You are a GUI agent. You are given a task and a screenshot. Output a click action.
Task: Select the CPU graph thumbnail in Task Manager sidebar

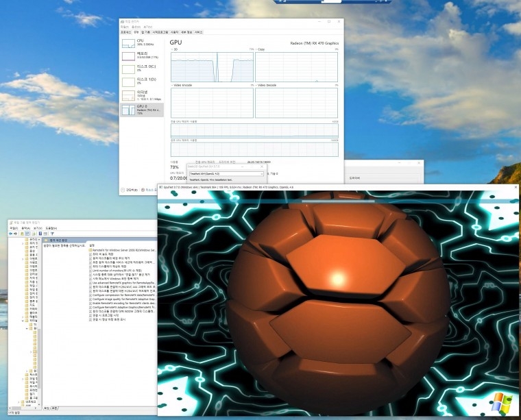[128, 43]
